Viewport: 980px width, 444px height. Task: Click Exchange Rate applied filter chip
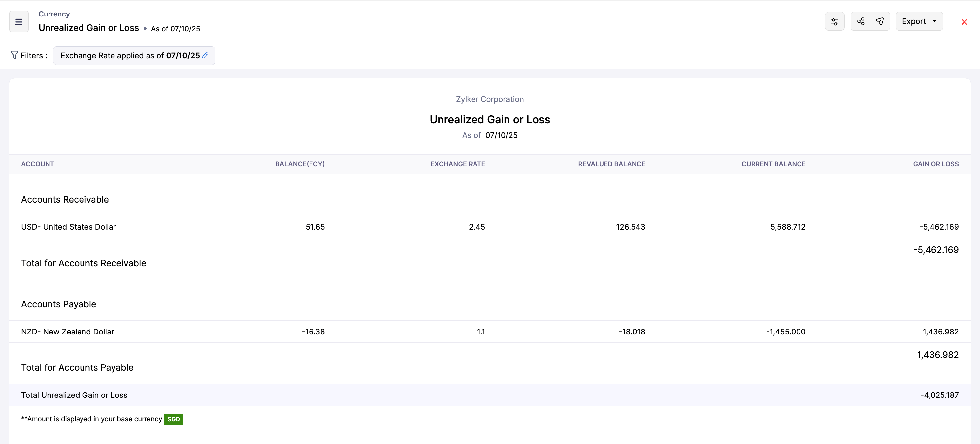pos(129,55)
